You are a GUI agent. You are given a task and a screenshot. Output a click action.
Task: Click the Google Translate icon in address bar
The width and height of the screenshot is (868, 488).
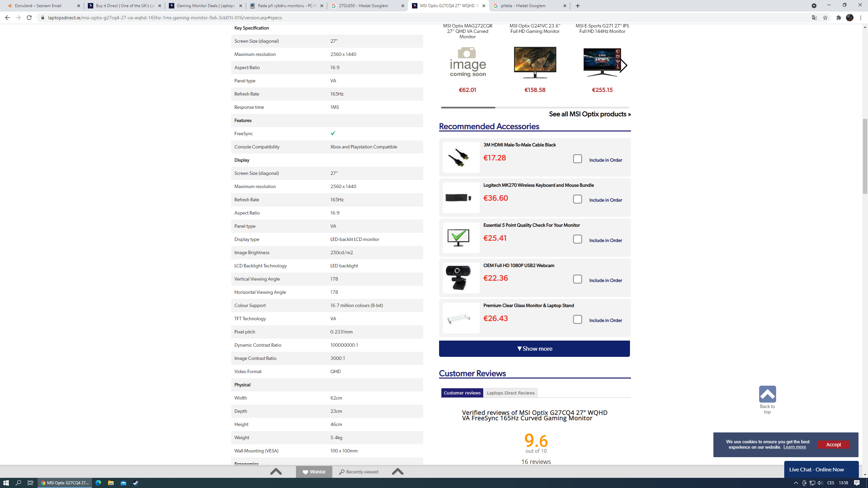coord(814,18)
